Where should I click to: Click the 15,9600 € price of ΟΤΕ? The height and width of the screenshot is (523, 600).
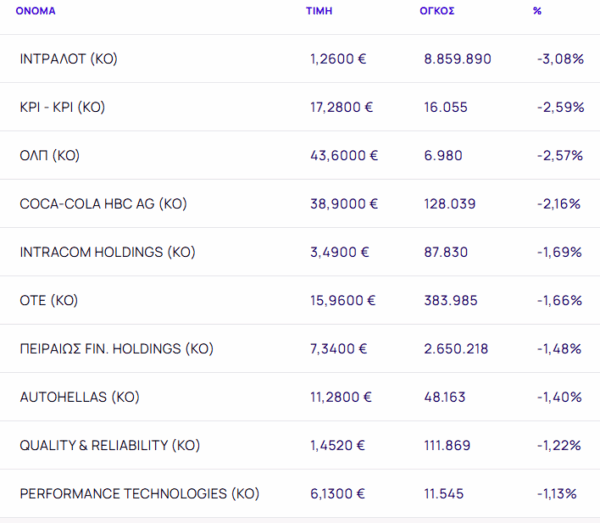[343, 300]
